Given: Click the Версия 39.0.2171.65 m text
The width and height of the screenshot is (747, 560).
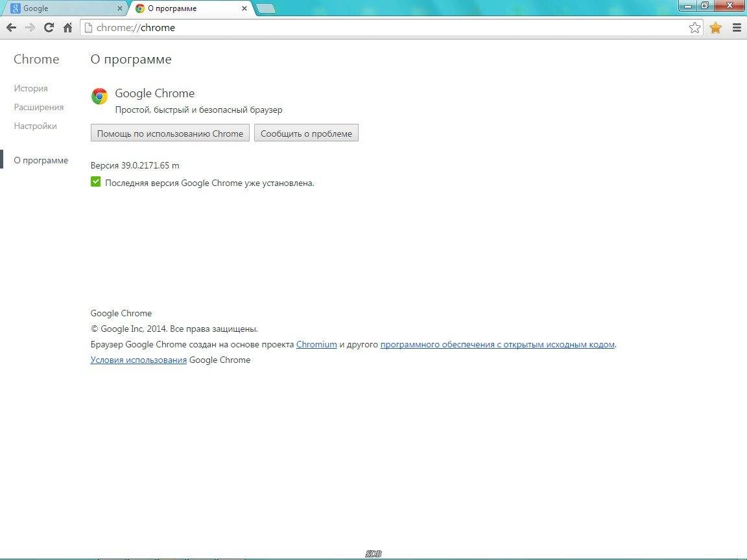Looking at the screenshot, I should point(135,165).
